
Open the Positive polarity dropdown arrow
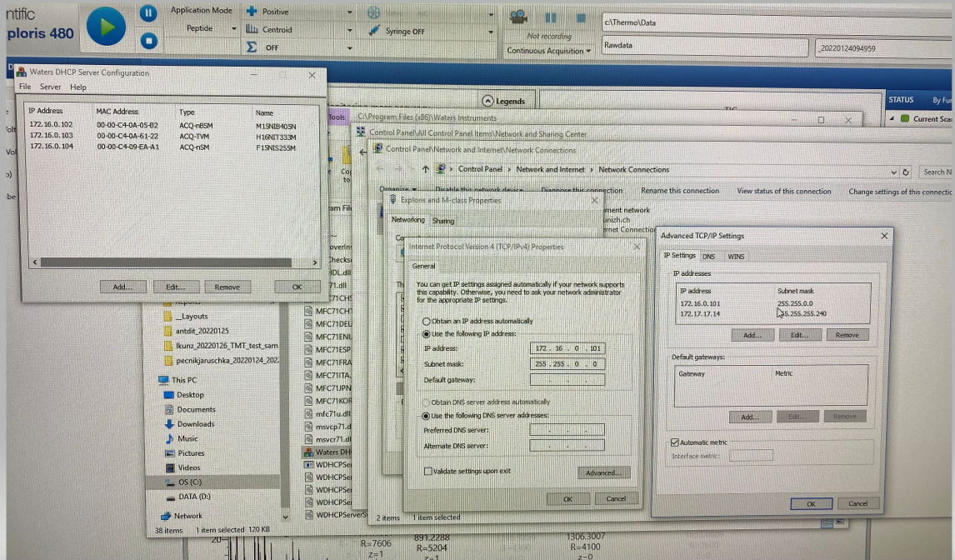tap(350, 12)
